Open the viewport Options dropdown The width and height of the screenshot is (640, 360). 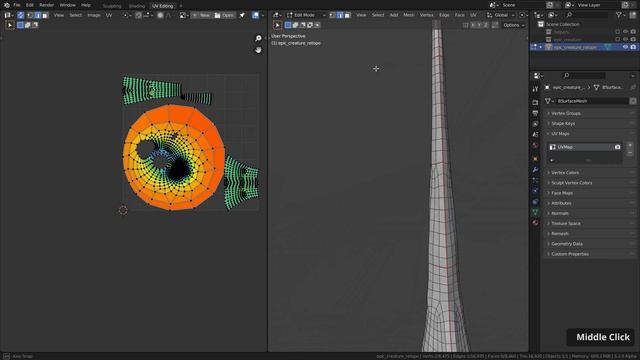[513, 25]
